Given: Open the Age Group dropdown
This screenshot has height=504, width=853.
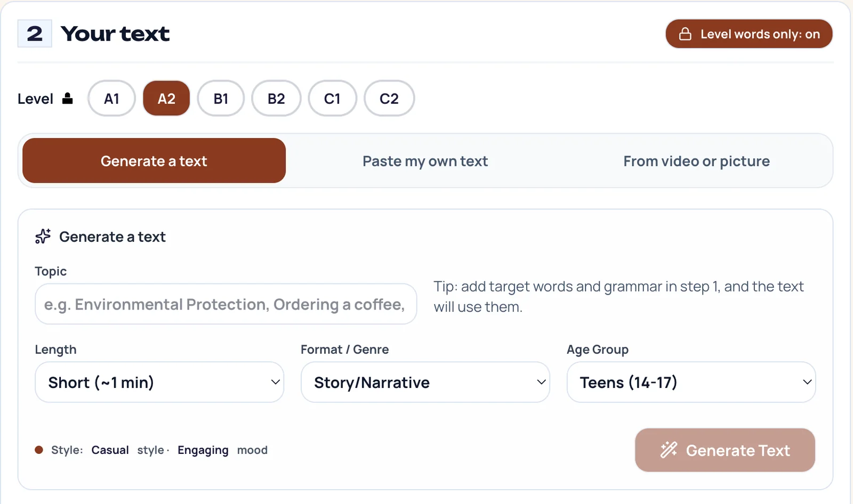Looking at the screenshot, I should [691, 383].
